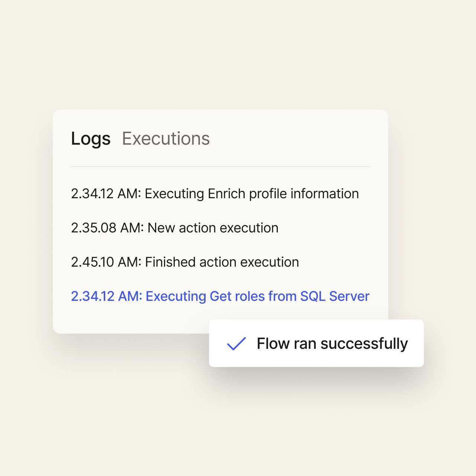Select the "New action execution" text

213,228
